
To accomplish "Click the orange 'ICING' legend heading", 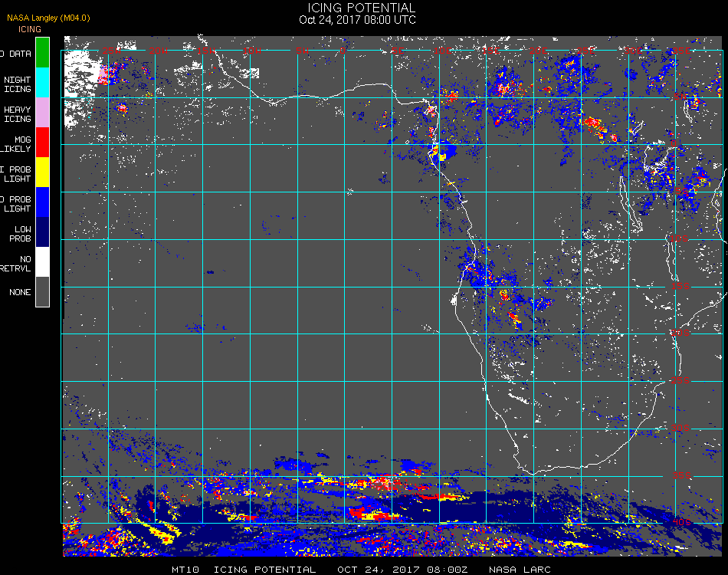I will [x=30, y=29].
